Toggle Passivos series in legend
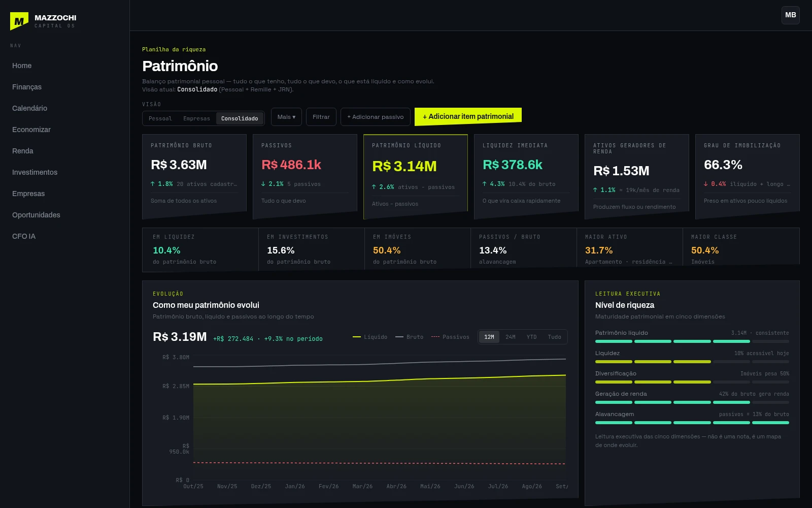This screenshot has width=812, height=508. 450,337
